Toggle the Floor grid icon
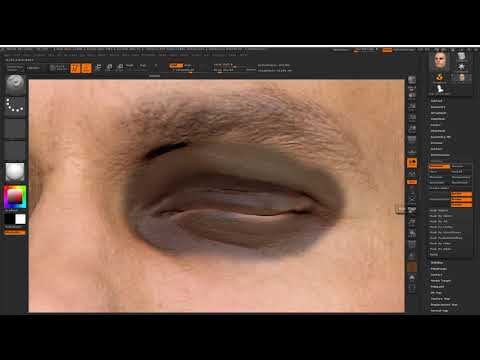The height and width of the screenshot is (360, 480). coord(412,151)
